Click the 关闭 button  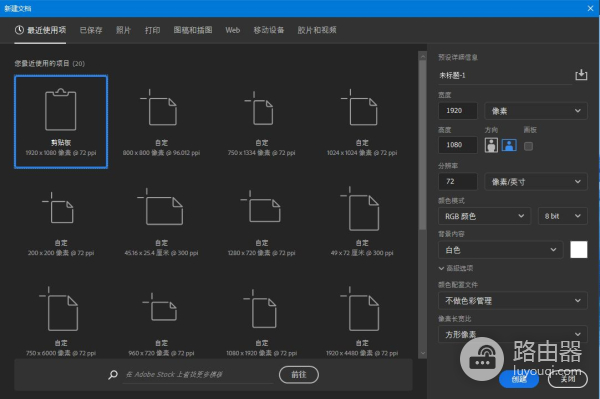click(567, 379)
